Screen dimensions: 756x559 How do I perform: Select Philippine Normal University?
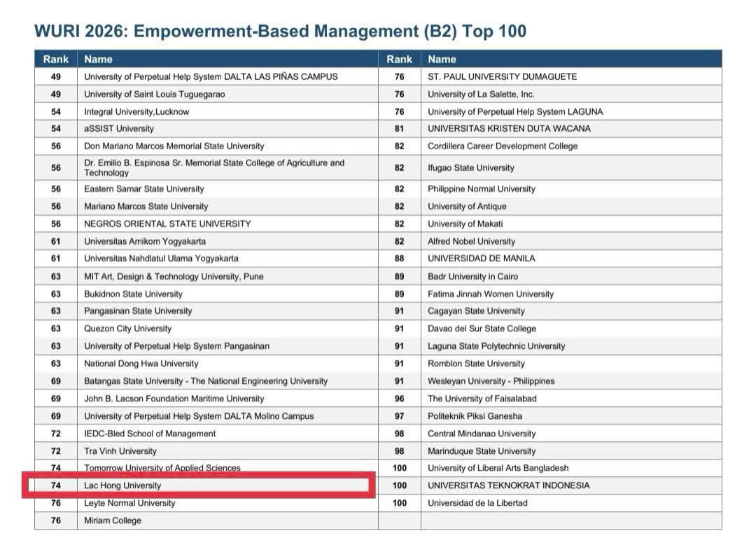[482, 189]
